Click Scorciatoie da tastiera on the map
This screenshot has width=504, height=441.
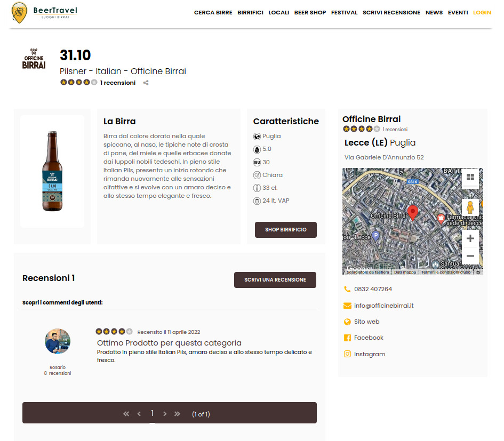click(368, 272)
